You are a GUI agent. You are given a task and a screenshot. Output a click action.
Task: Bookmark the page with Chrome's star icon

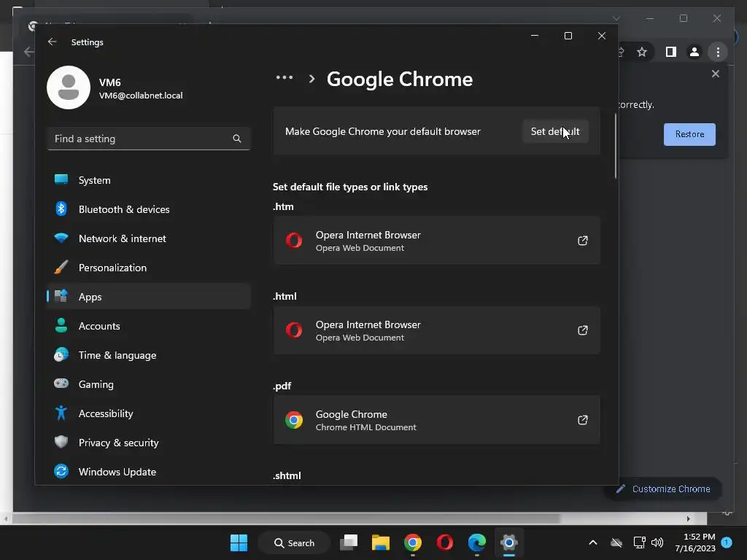point(642,52)
